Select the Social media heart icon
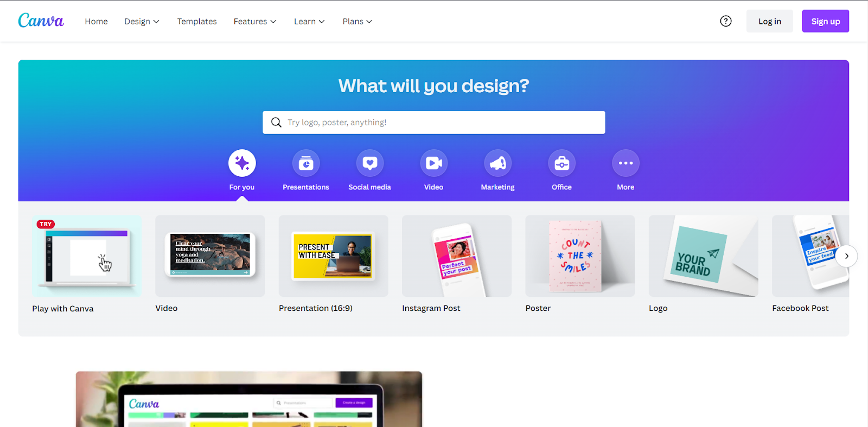Viewport: 868px width, 427px height. point(370,163)
